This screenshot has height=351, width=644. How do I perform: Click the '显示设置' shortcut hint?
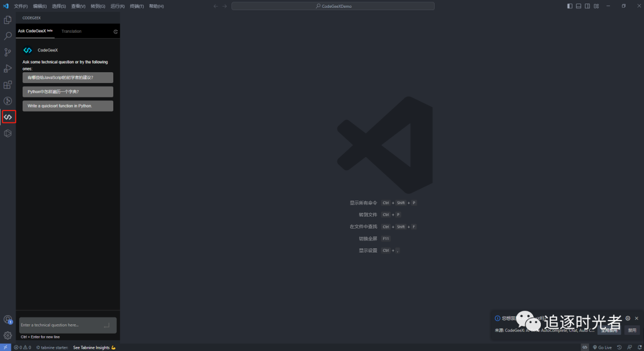tap(368, 250)
